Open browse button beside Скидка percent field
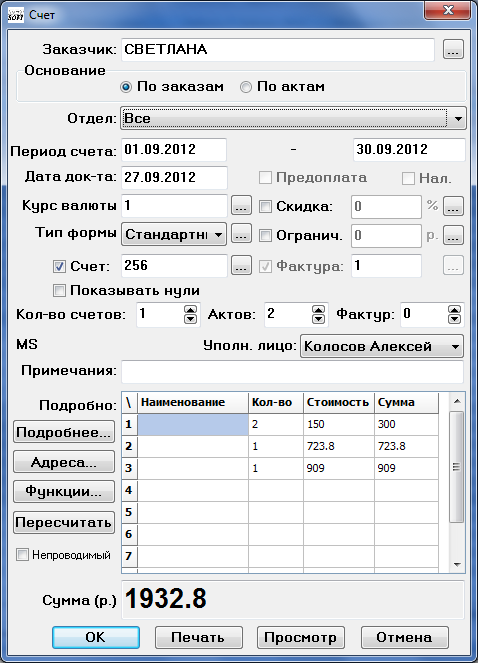This screenshot has height=663, width=478. (453, 206)
